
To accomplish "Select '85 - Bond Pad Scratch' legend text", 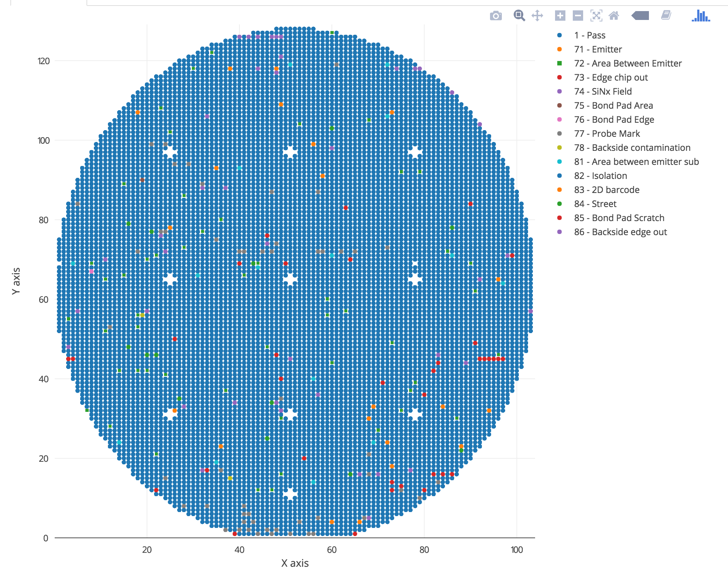I will (619, 218).
